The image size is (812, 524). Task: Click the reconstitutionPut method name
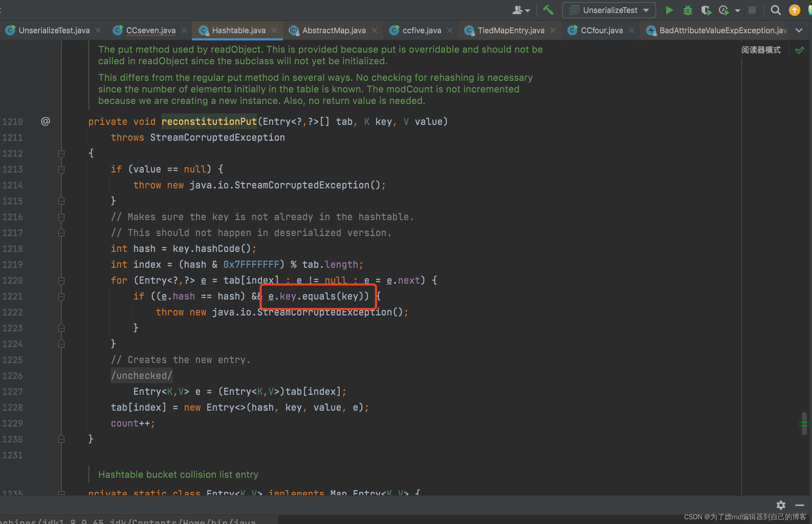(209, 122)
